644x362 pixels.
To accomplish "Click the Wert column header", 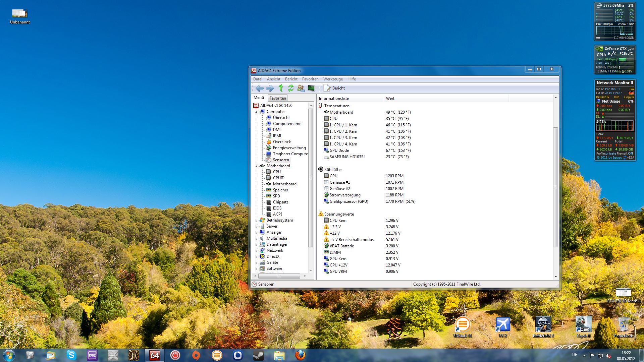I will pos(390,99).
